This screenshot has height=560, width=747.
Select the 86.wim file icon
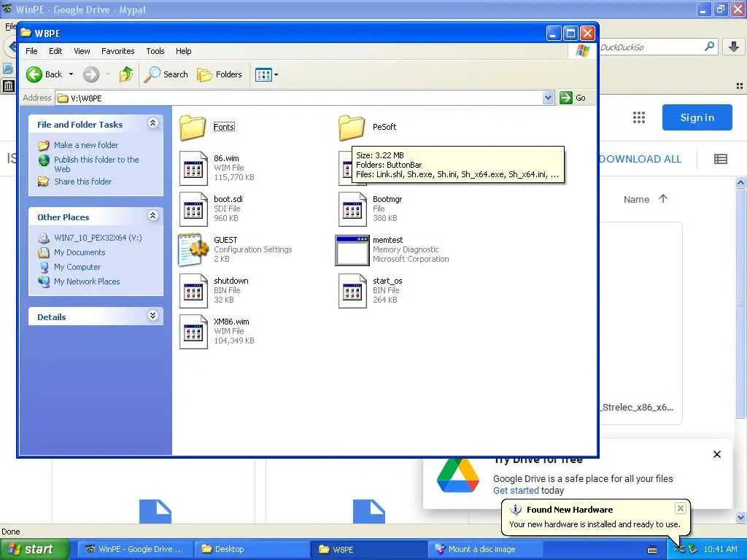point(193,168)
